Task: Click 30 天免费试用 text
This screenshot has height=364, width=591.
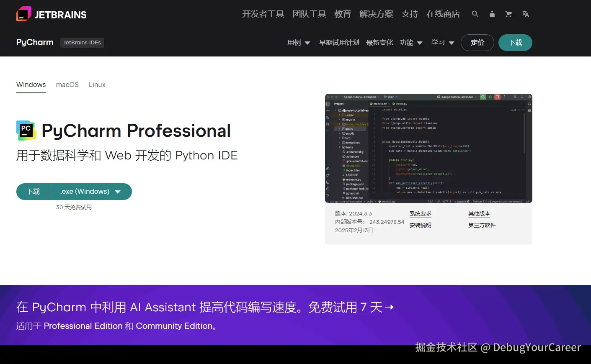Action: (74, 207)
